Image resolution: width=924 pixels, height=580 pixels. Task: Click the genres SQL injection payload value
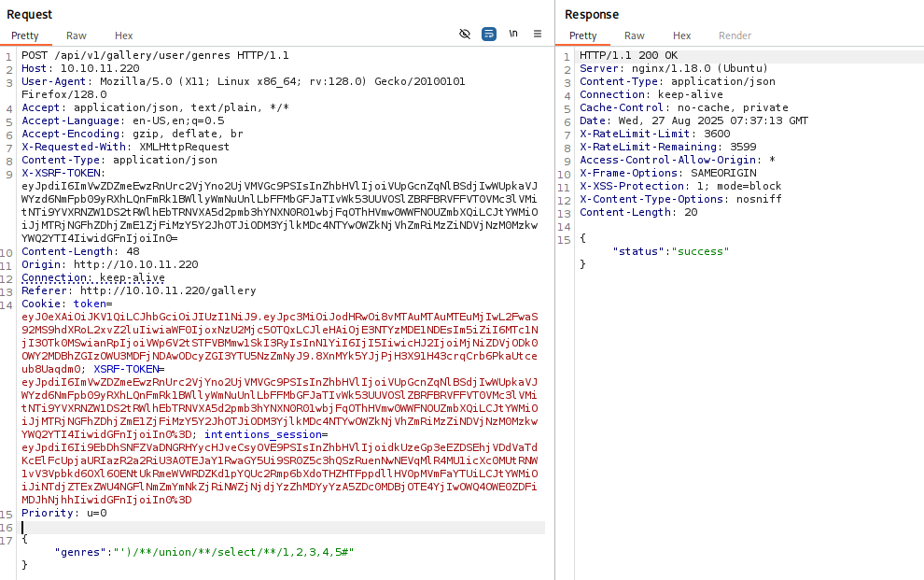(233, 552)
